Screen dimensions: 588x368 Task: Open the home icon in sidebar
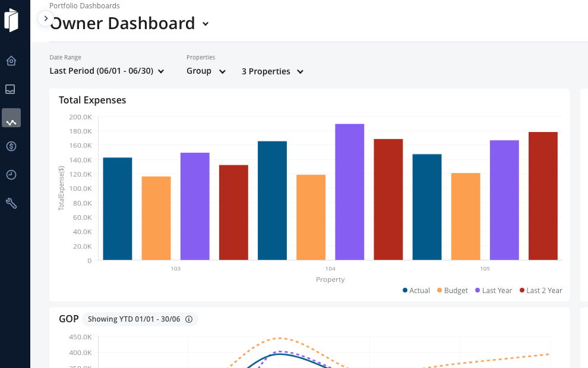11,61
